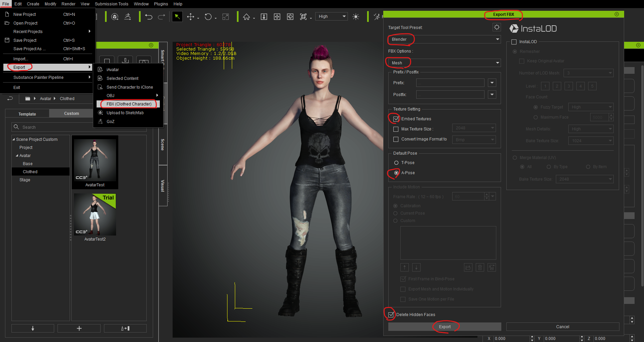Toggle Delete Hidden Faces checkbox
The image size is (644, 342).
pos(391,315)
